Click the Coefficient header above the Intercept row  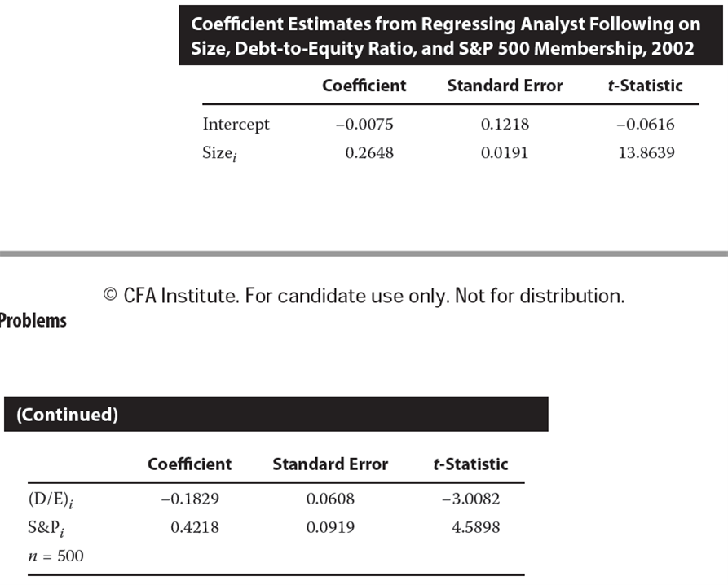pyautogui.click(x=364, y=86)
